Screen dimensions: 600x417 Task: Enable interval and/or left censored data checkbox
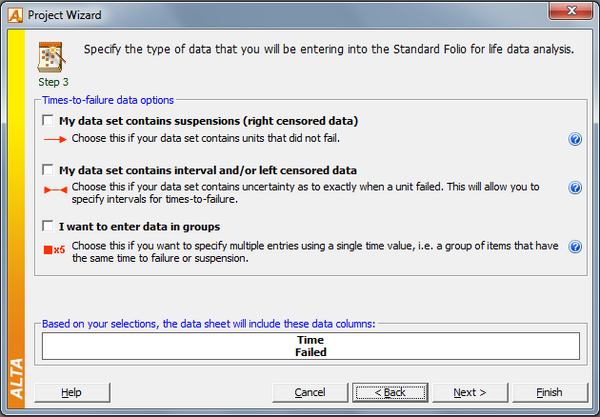click(49, 170)
